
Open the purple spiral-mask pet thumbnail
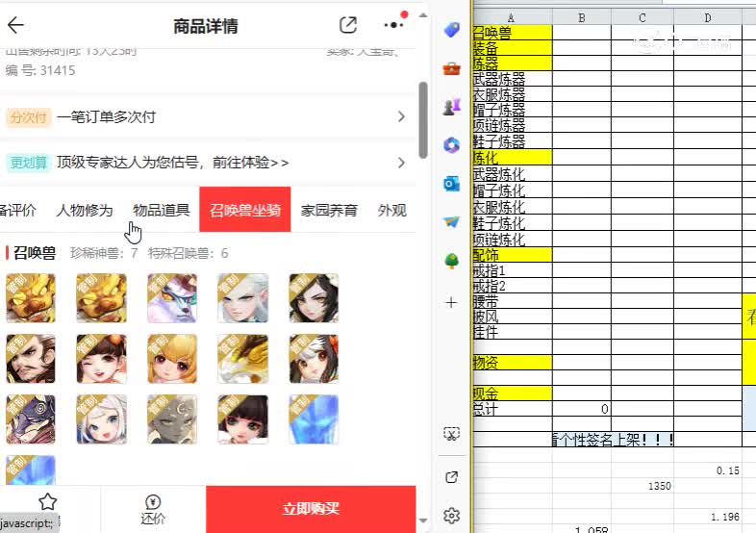coord(31,419)
